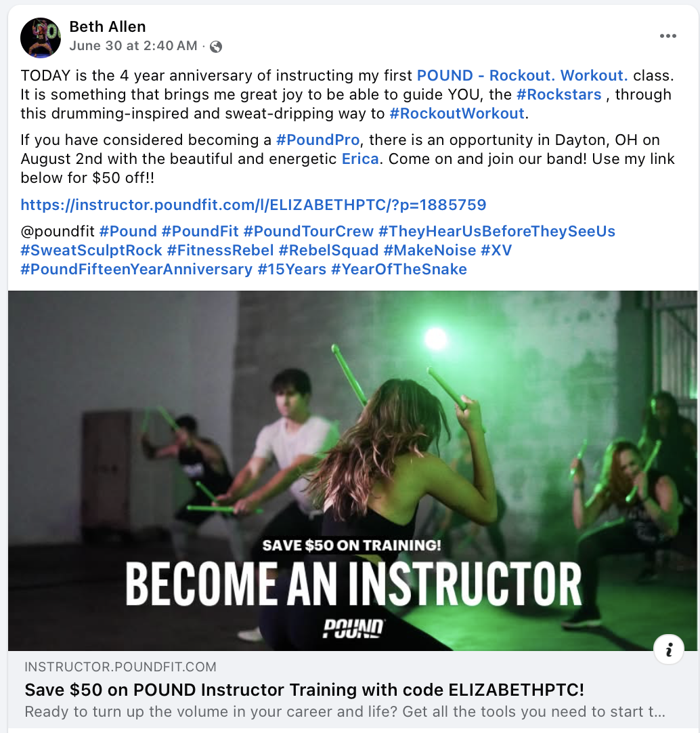
Task: Open the #PoundFifteenYearAnniversary hashtag
Action: pos(137,269)
